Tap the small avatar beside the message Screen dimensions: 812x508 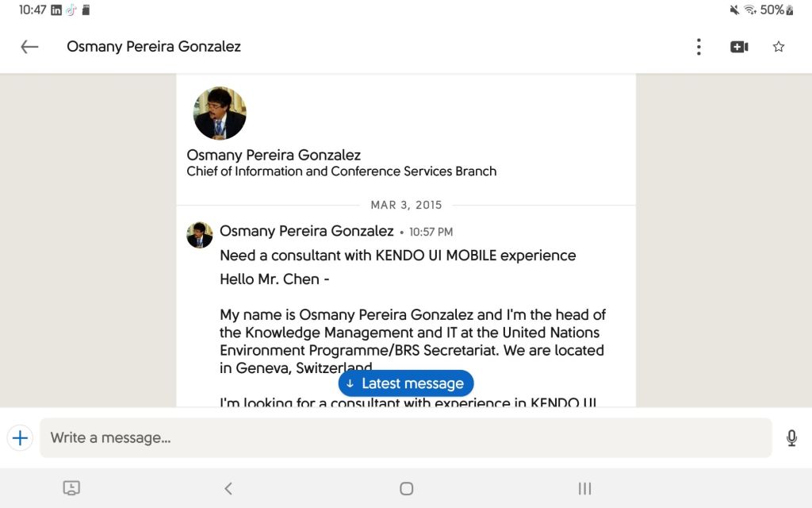[x=200, y=235]
